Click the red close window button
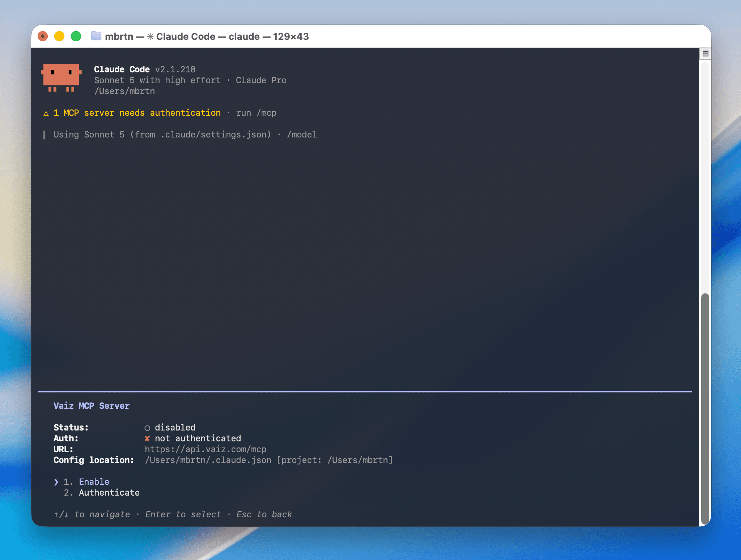Image resolution: width=741 pixels, height=560 pixels. (43, 36)
